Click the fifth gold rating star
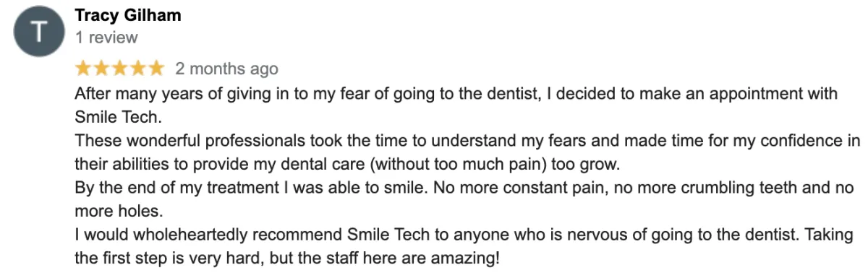This screenshot has height=278, width=868. click(156, 69)
